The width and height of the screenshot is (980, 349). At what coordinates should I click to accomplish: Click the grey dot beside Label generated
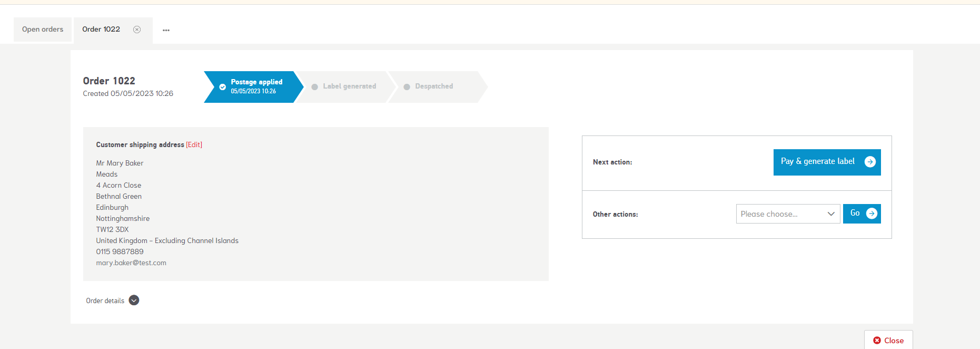pyautogui.click(x=314, y=87)
